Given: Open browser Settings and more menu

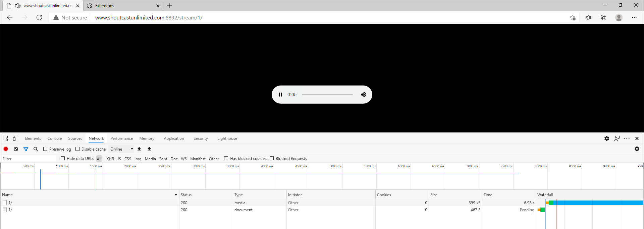Looking at the screenshot, I should [634, 17].
